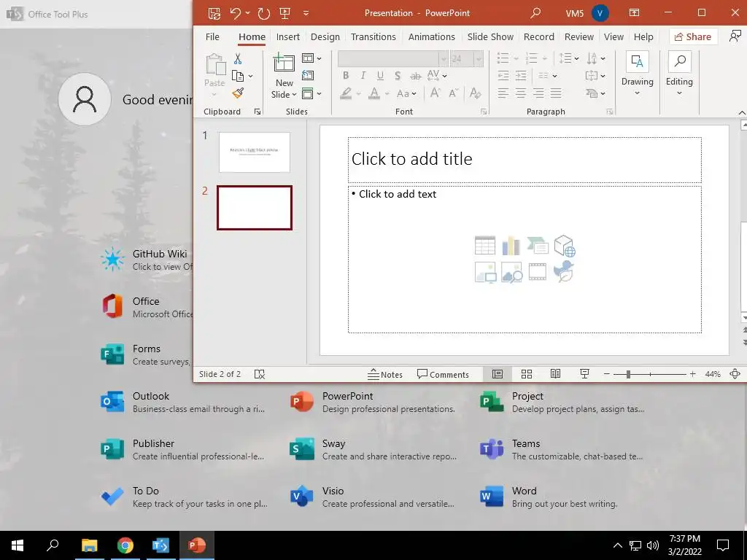747x560 pixels.
Task: Switch to the Slide Show tab
Action: (490, 36)
